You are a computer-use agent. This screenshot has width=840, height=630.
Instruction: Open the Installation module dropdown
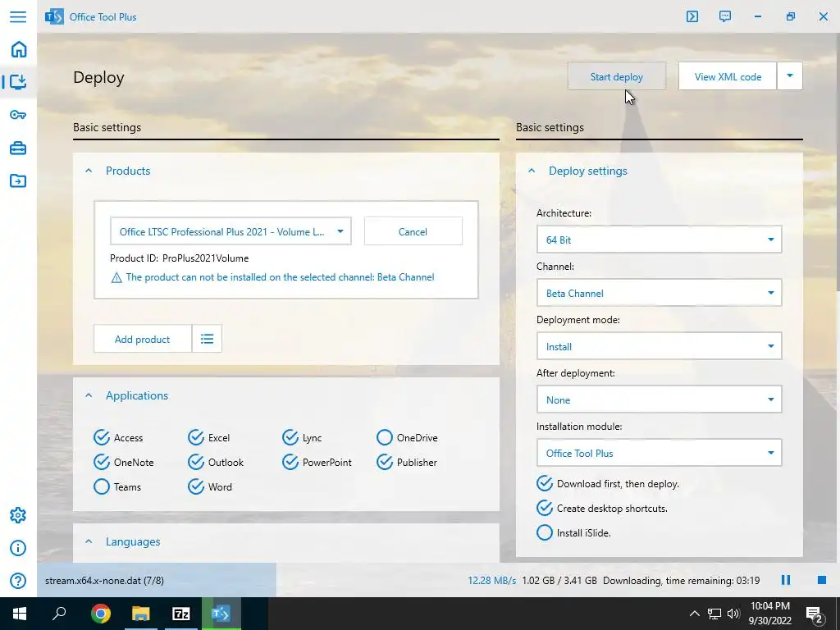point(659,453)
